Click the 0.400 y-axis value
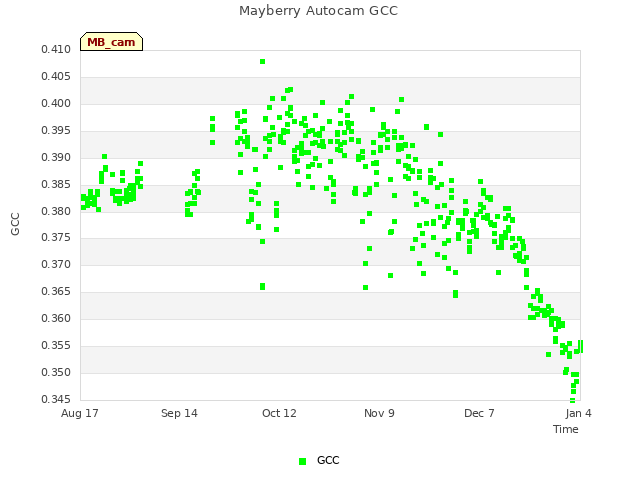This screenshot has width=640, height=480. [56, 104]
